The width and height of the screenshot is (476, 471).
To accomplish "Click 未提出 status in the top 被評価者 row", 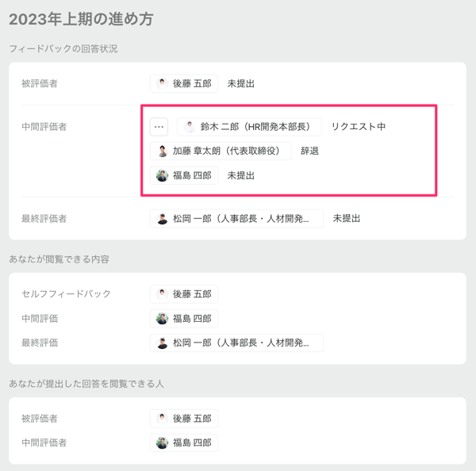I will click(x=240, y=83).
